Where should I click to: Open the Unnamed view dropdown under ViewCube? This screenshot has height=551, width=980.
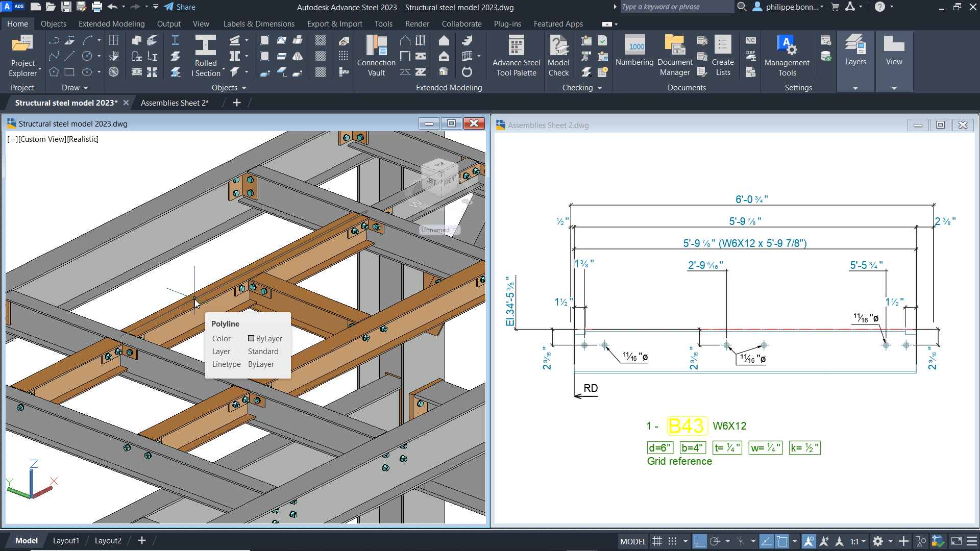coord(439,230)
